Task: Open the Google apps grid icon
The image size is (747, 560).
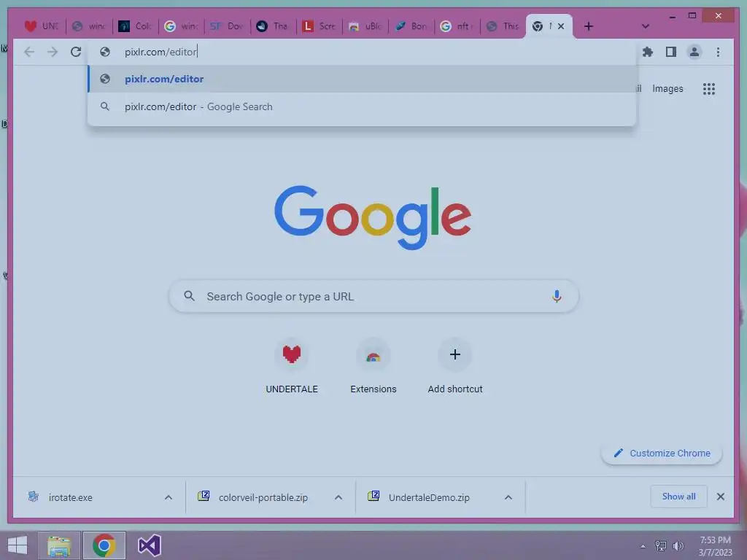Action: coord(709,88)
